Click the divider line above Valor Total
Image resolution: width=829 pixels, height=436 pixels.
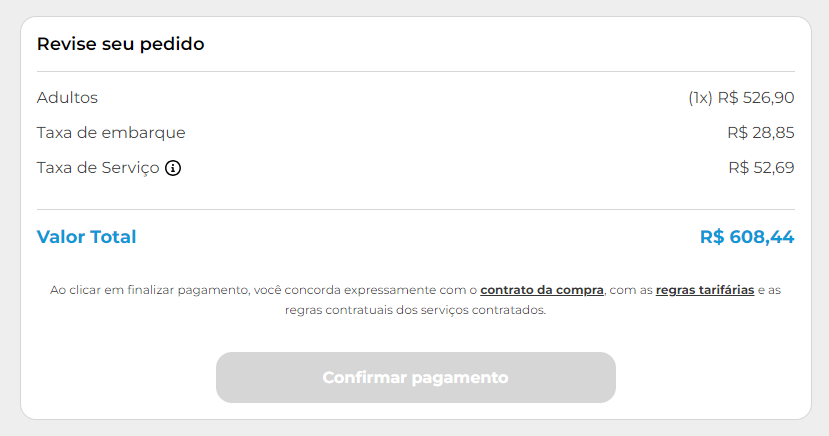415,209
